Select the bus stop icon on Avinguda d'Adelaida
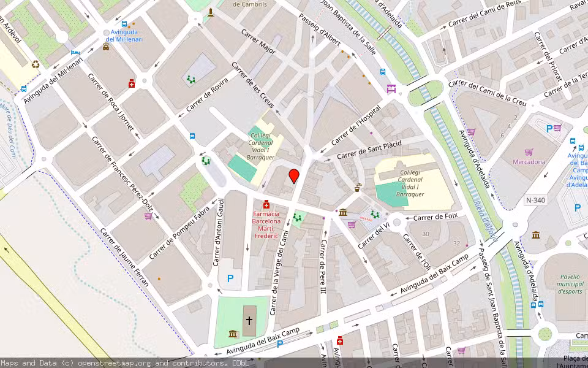Image resolution: width=588 pixels, height=368 pixels. click(580, 148)
